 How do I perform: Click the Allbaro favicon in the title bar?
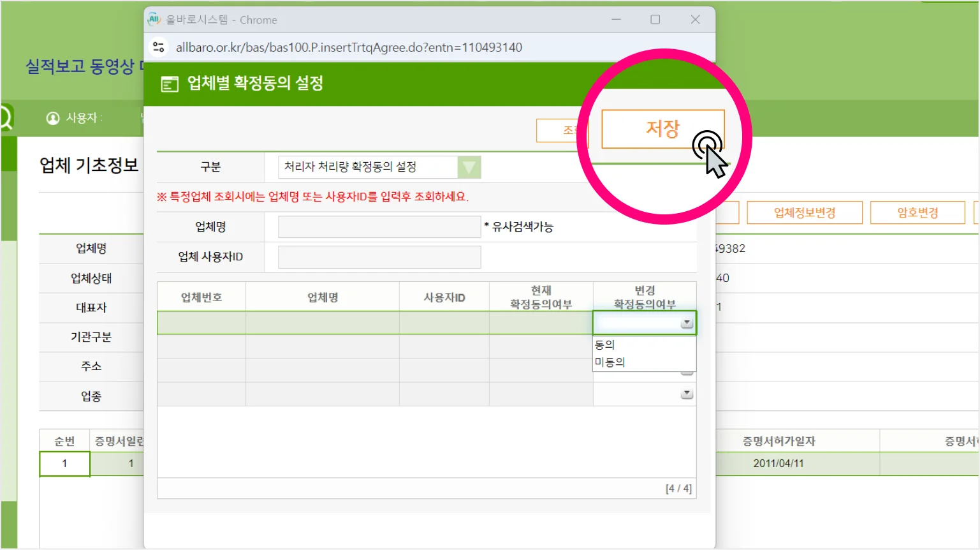click(x=154, y=20)
